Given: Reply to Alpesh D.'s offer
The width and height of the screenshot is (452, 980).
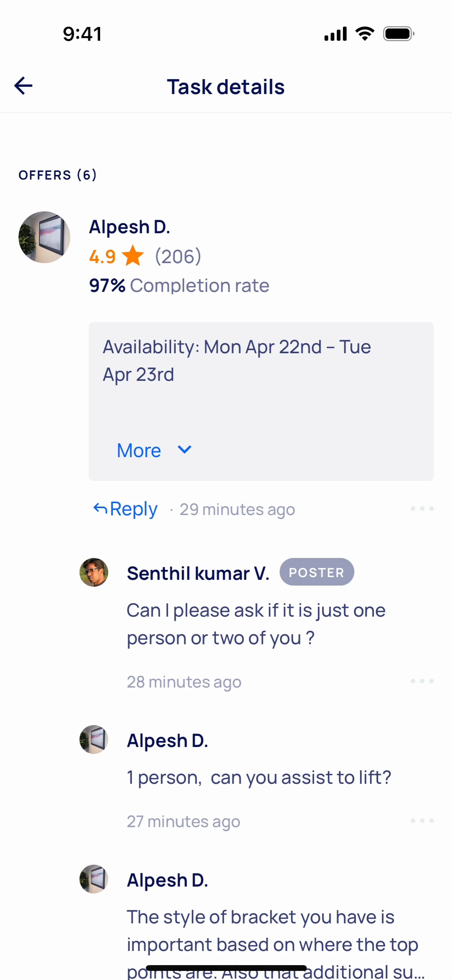Looking at the screenshot, I should [x=126, y=509].
